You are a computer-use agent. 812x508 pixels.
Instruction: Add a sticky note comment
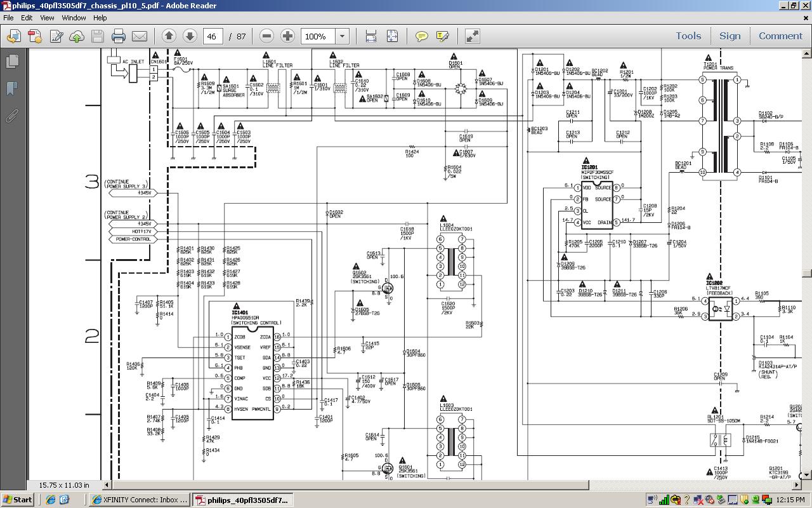[x=421, y=36]
